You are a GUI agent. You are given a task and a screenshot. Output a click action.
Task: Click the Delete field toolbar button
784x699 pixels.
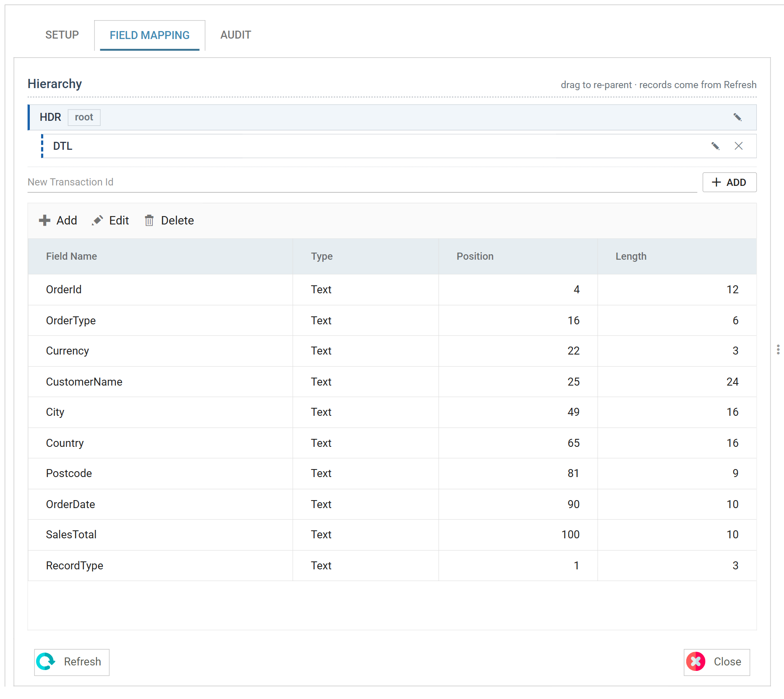(169, 220)
